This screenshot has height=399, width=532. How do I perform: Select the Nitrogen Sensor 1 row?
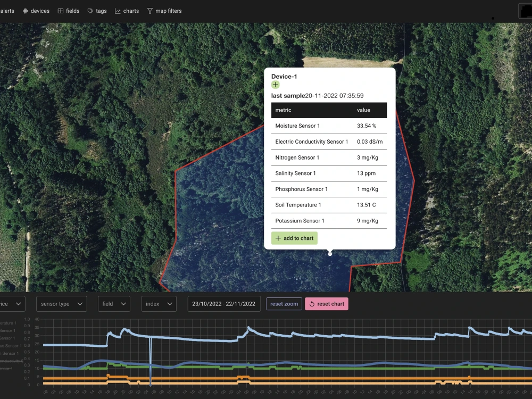[329, 157]
